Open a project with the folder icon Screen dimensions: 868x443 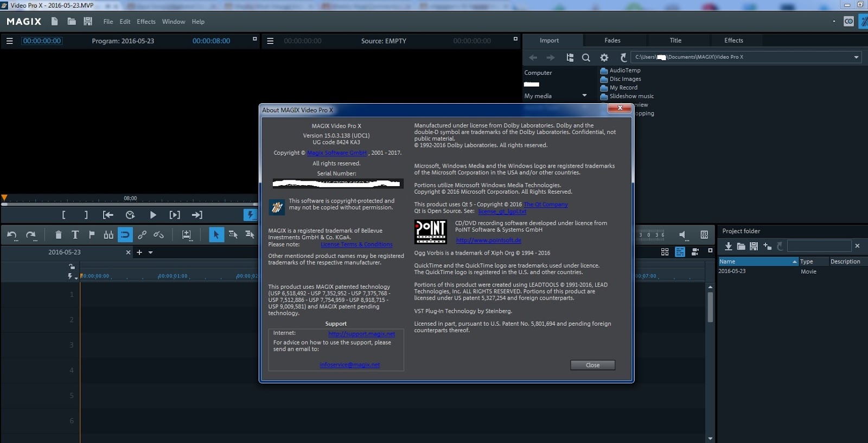pyautogui.click(x=71, y=21)
